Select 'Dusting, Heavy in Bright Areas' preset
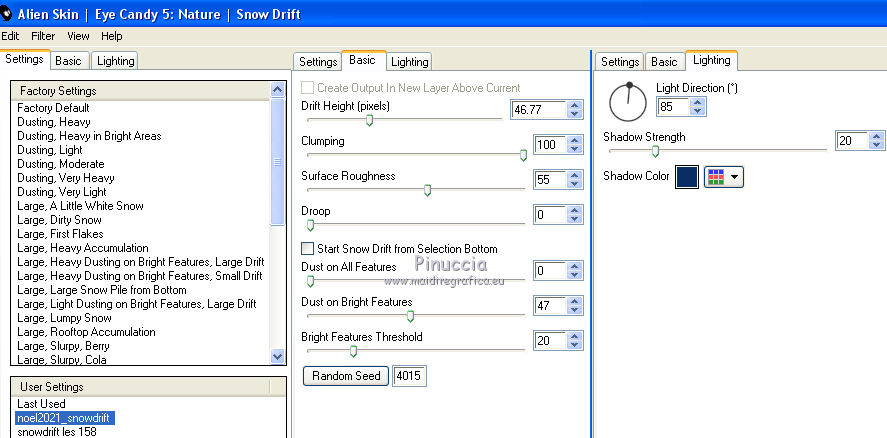This screenshot has height=438, width=887. [x=89, y=136]
